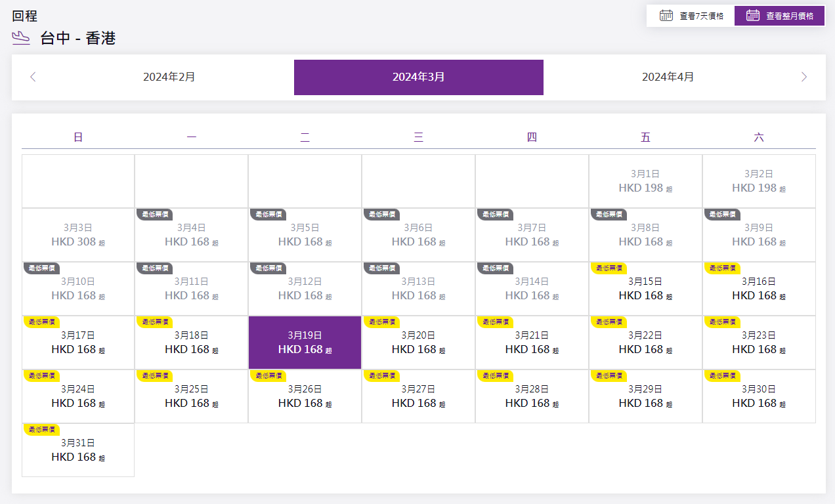Select 3月25日 in the fare calendar
This screenshot has height=504, width=835.
click(191, 396)
